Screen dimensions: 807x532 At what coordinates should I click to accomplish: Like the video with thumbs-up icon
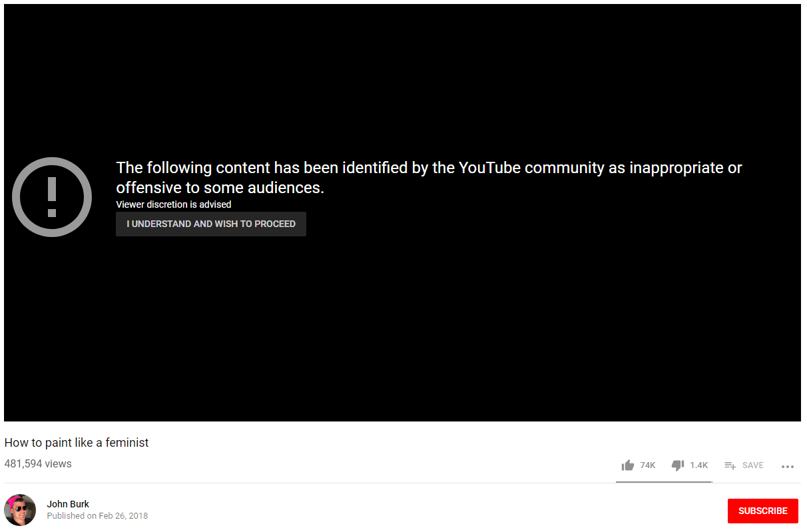pos(627,465)
